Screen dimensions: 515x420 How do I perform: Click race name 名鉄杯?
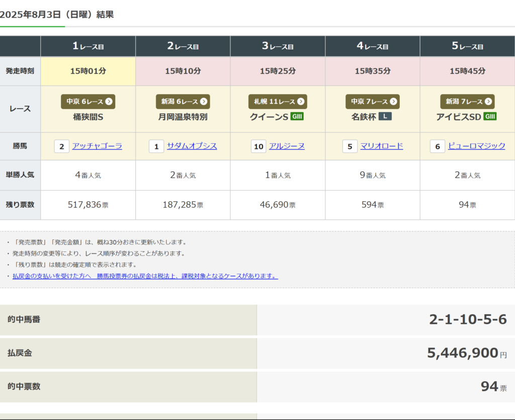364,117
